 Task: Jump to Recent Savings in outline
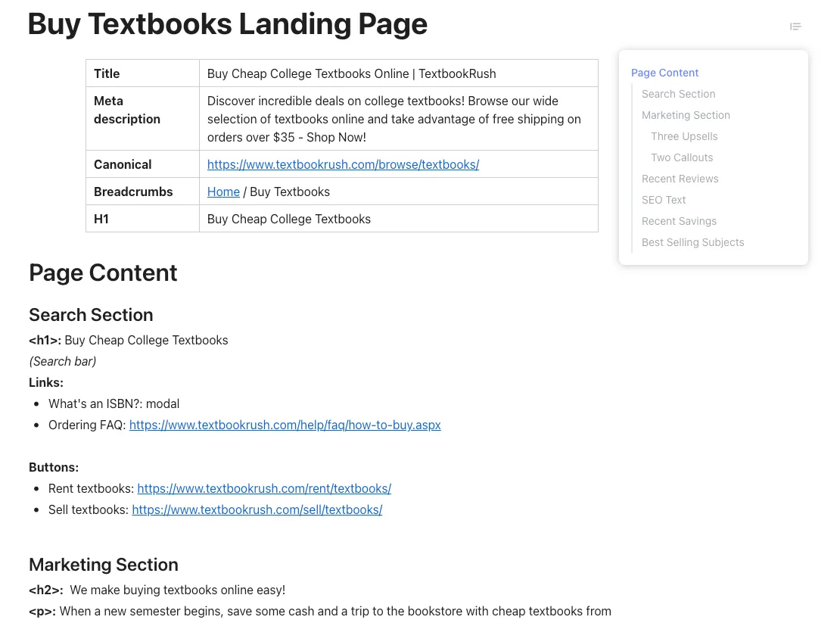pyautogui.click(x=679, y=221)
